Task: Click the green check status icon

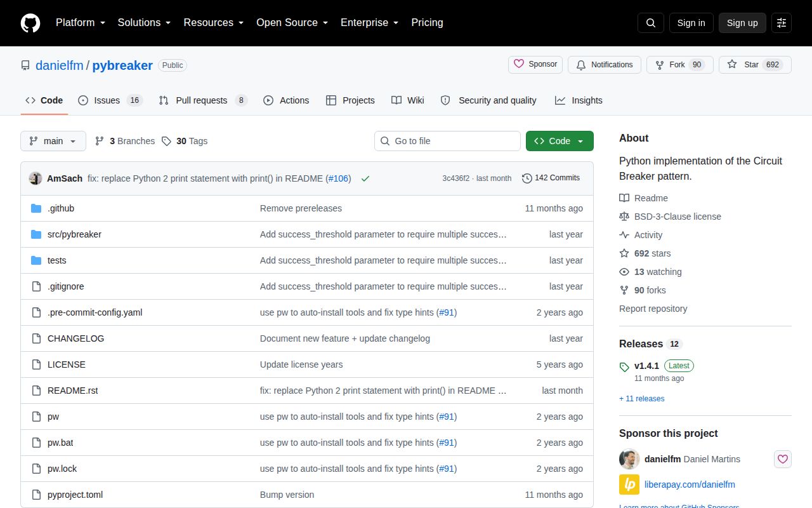Action: pyautogui.click(x=365, y=178)
